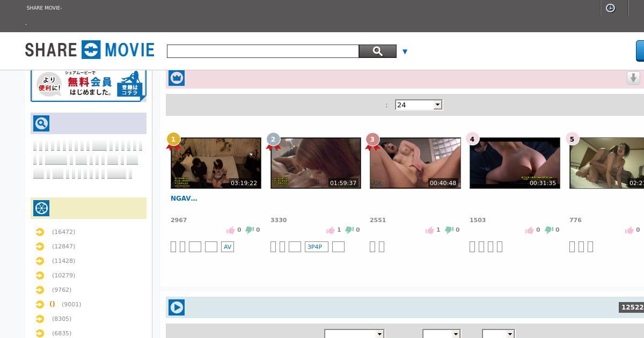Viewport: 644px width, 338px height.
Task: Click the AV tag under first video
Action: (x=228, y=247)
